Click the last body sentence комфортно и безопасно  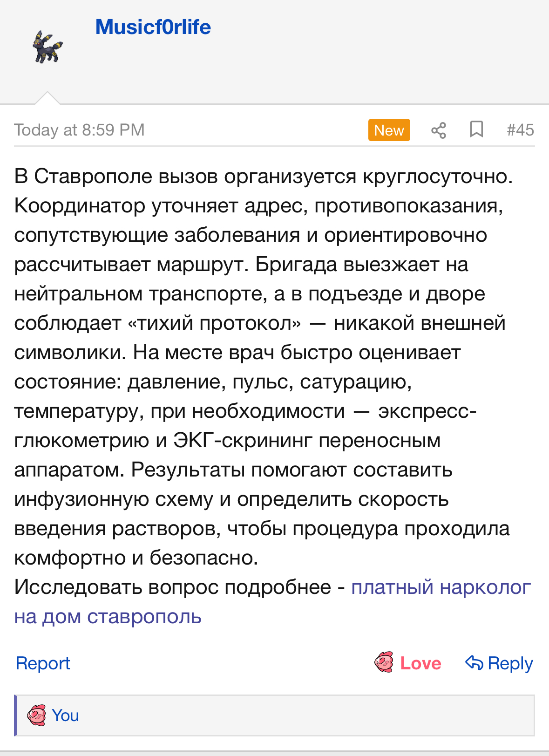pyautogui.click(x=136, y=558)
